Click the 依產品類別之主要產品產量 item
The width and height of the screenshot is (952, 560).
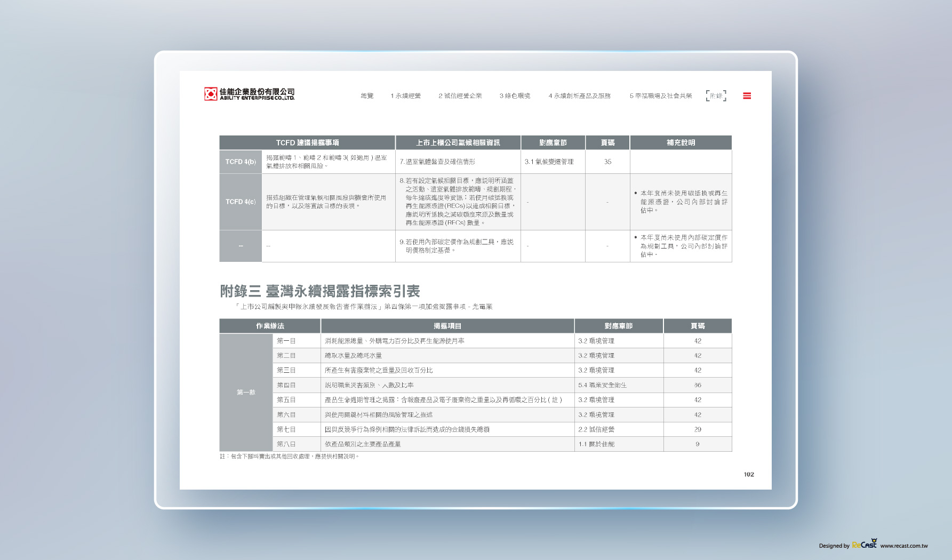[x=447, y=444]
